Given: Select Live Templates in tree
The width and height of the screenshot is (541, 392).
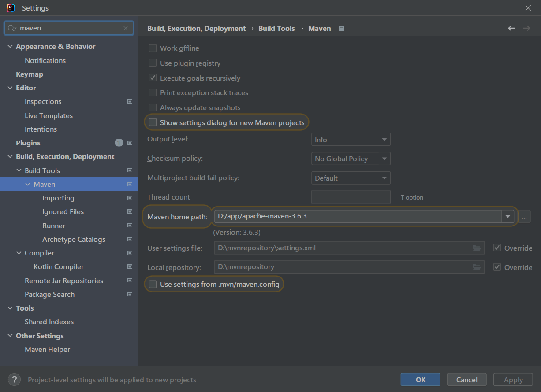Looking at the screenshot, I should pos(49,115).
